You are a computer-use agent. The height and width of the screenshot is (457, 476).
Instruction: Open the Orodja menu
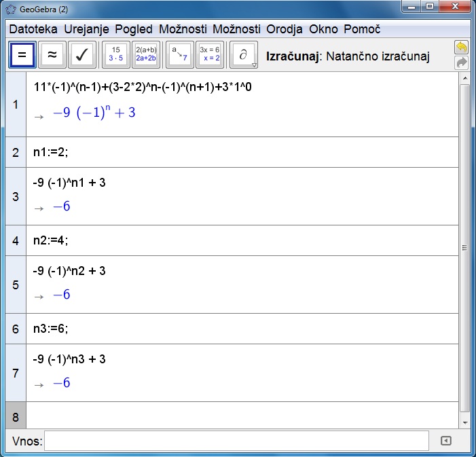pyautogui.click(x=285, y=29)
